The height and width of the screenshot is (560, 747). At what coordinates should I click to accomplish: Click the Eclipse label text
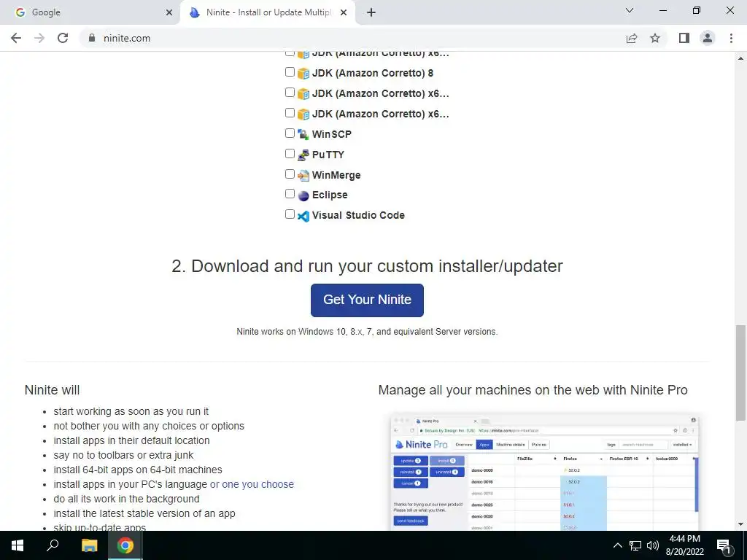click(x=330, y=195)
